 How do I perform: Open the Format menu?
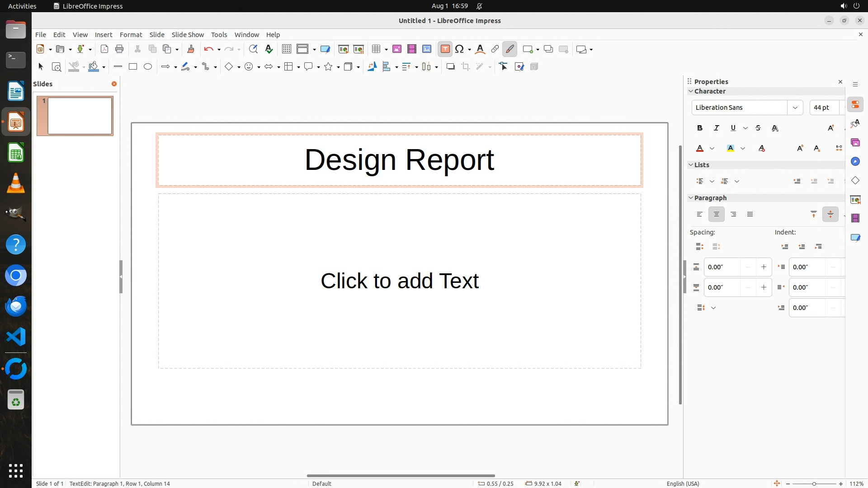point(131,35)
